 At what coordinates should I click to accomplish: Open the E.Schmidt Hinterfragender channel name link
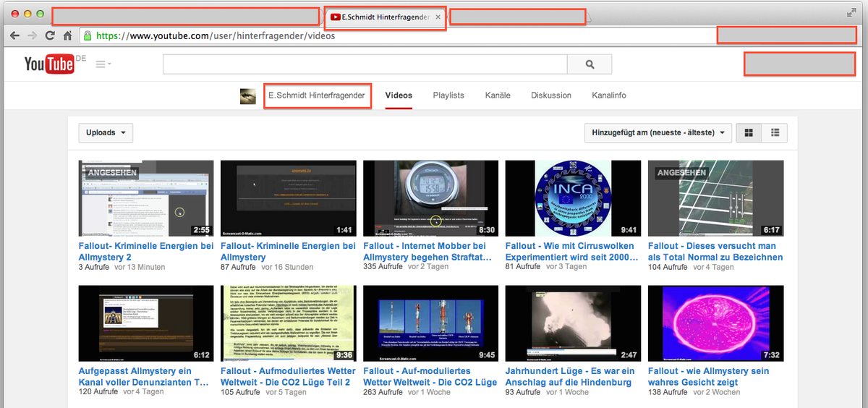click(317, 95)
